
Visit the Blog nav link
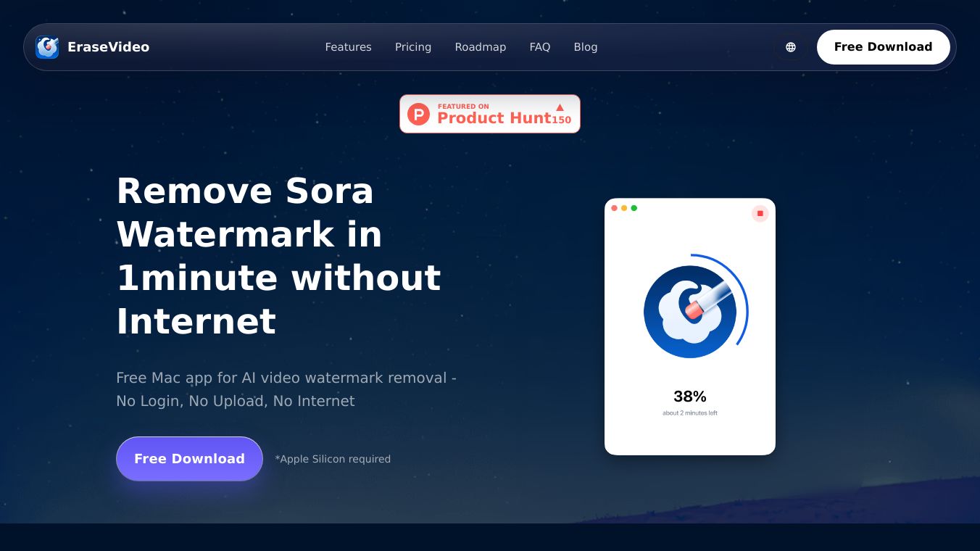click(586, 47)
